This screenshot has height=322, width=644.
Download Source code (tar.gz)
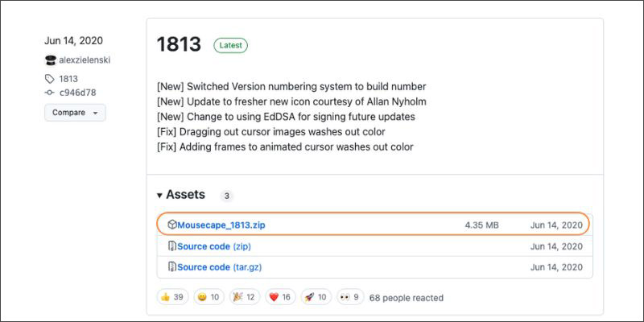(219, 267)
